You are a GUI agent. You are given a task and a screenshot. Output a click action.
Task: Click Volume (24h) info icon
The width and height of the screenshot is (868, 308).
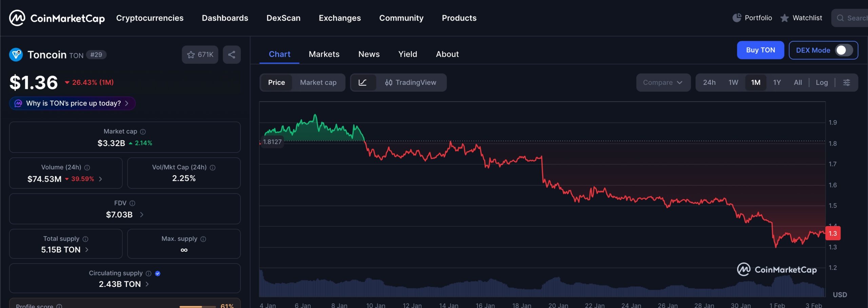coord(87,168)
